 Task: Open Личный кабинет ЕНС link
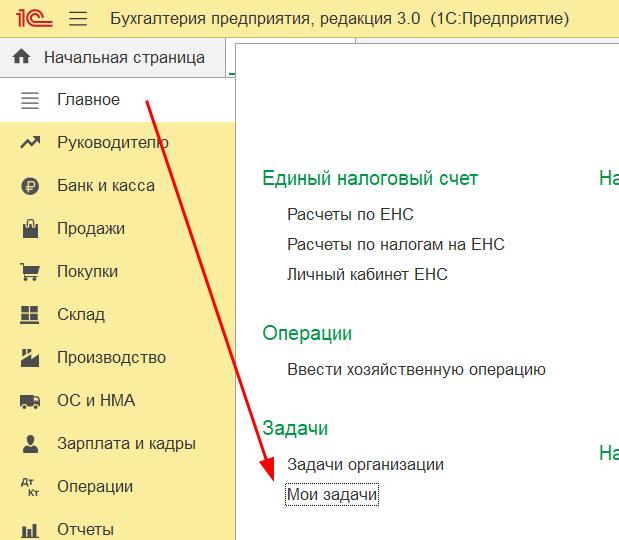[x=367, y=274]
